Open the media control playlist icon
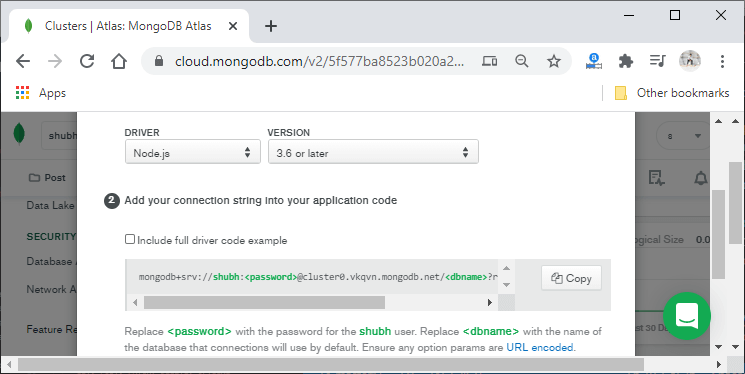 [658, 61]
